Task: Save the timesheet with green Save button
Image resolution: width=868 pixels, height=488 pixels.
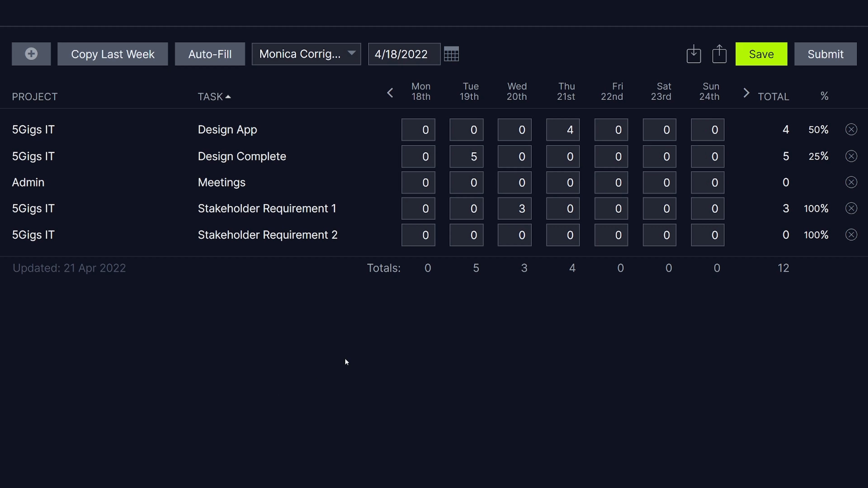Action: pyautogui.click(x=761, y=54)
